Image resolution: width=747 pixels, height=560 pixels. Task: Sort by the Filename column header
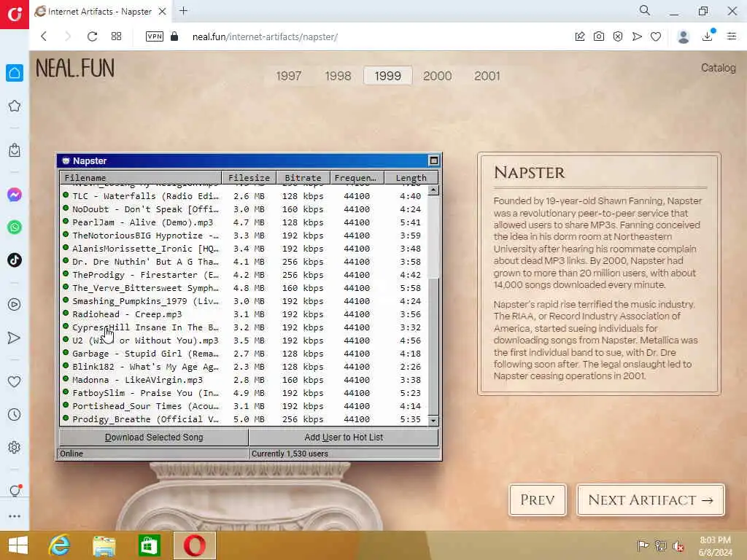[x=141, y=178]
